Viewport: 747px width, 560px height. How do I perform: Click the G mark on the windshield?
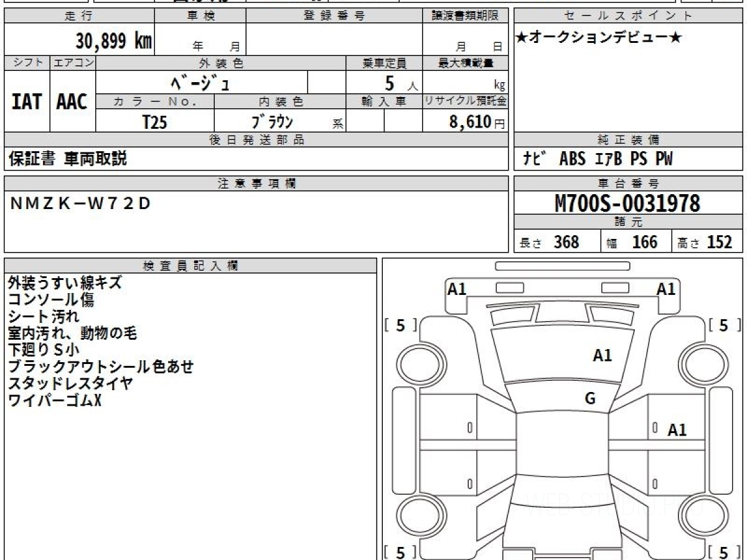pyautogui.click(x=590, y=398)
